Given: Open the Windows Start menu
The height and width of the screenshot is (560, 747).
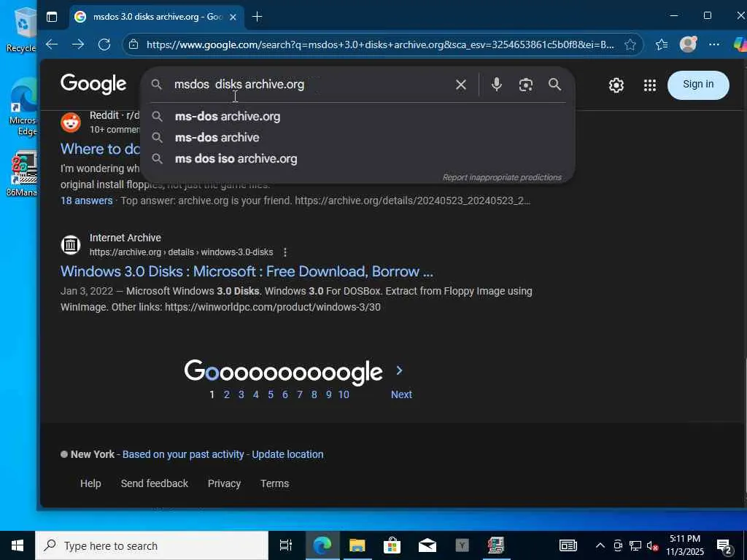Looking at the screenshot, I should coord(18,545).
